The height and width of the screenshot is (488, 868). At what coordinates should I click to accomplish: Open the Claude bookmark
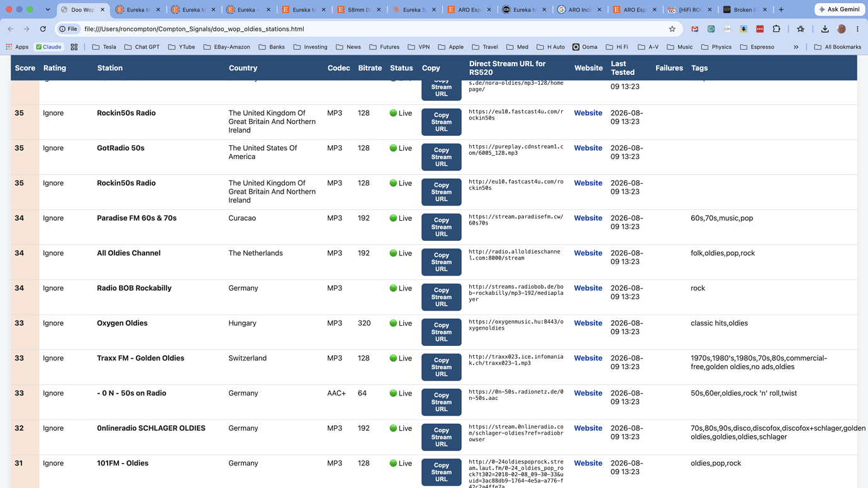click(48, 47)
